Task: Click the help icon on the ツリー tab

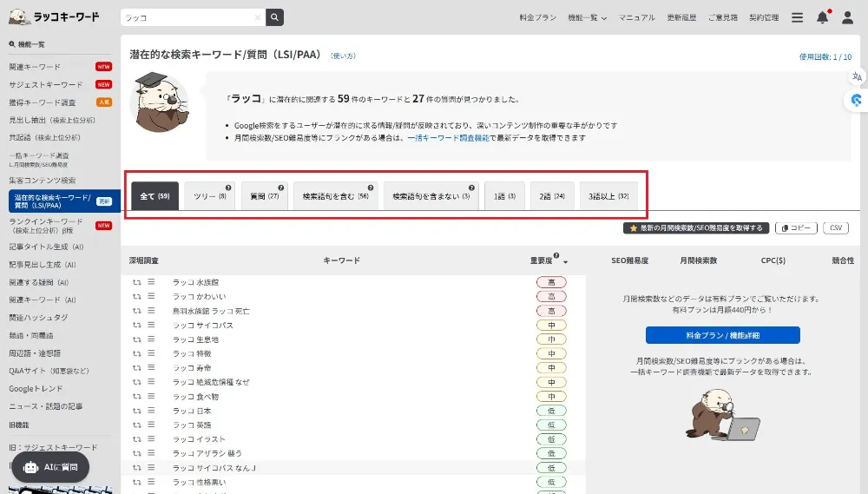Action: 228,188
